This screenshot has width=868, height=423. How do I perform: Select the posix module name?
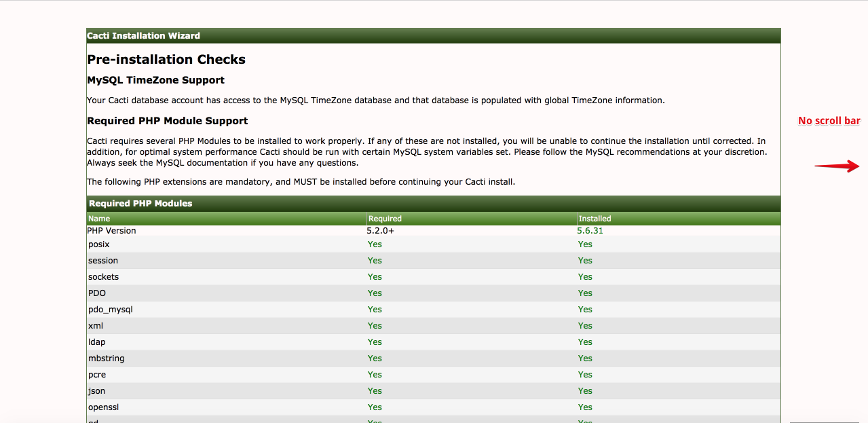tap(99, 244)
